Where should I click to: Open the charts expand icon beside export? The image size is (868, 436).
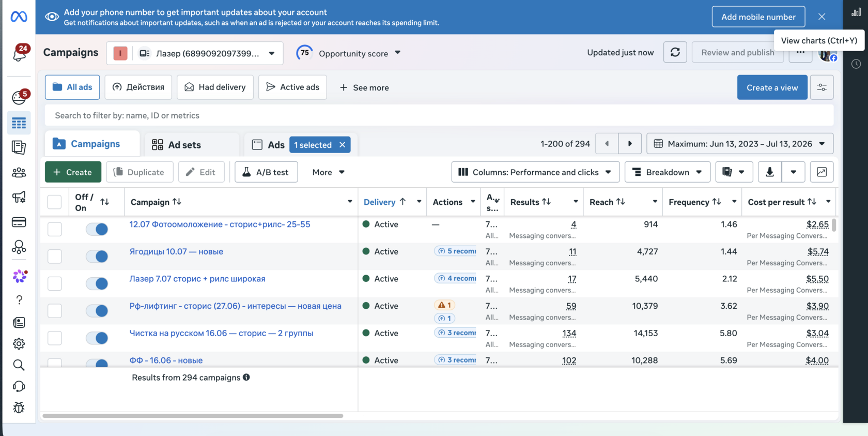click(822, 172)
